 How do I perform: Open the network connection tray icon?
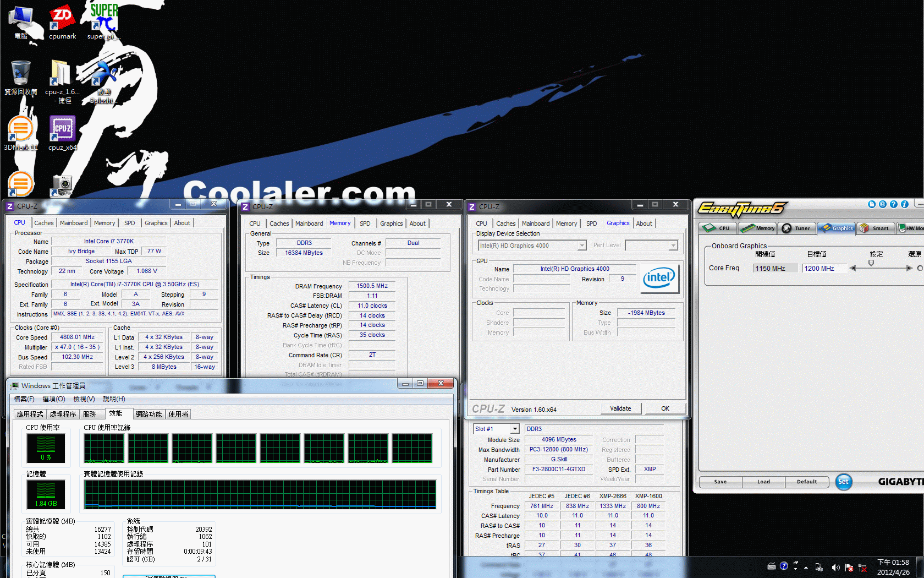coord(862,568)
